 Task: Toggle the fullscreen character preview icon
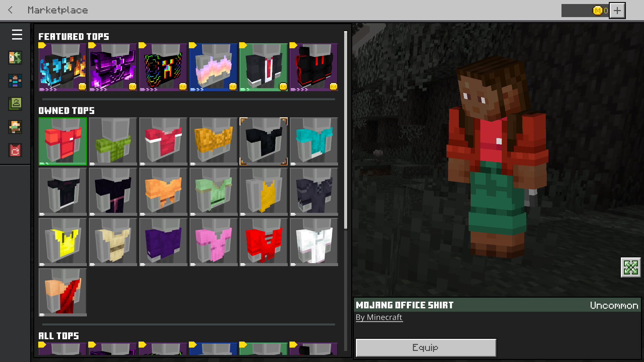pyautogui.click(x=631, y=267)
